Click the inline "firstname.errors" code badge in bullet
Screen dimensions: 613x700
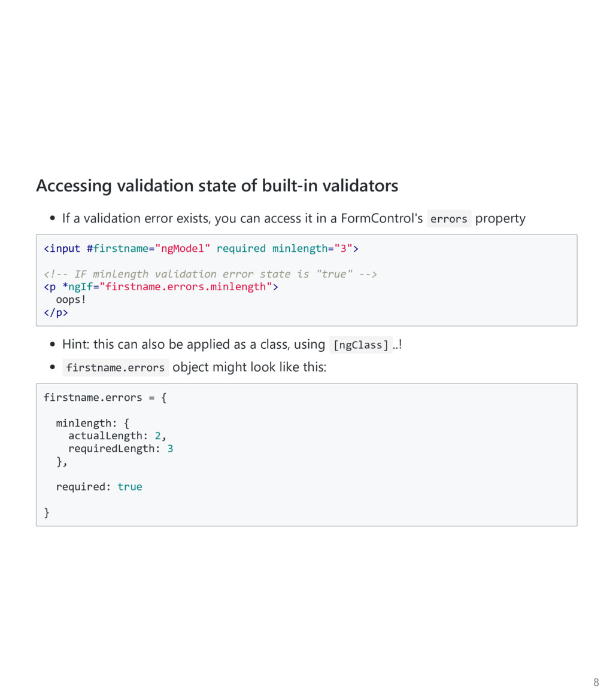pos(116,368)
